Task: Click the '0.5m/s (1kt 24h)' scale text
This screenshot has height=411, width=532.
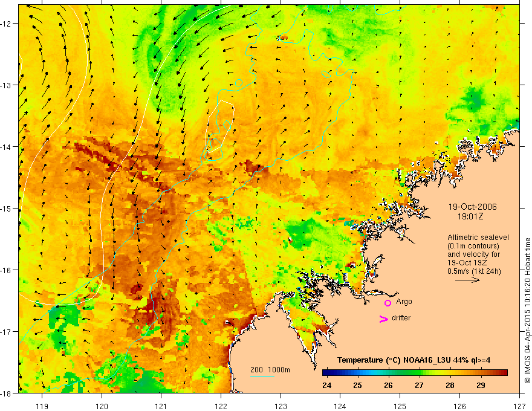Action: [x=474, y=271]
